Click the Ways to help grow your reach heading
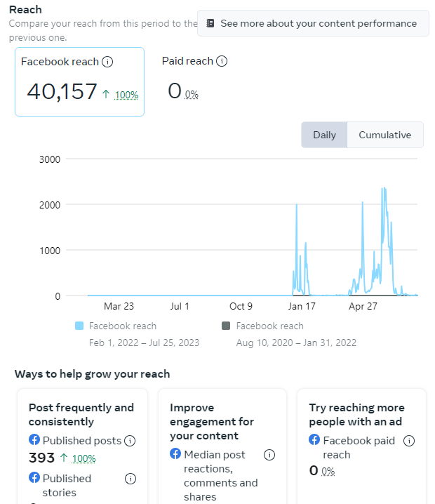 coord(92,374)
